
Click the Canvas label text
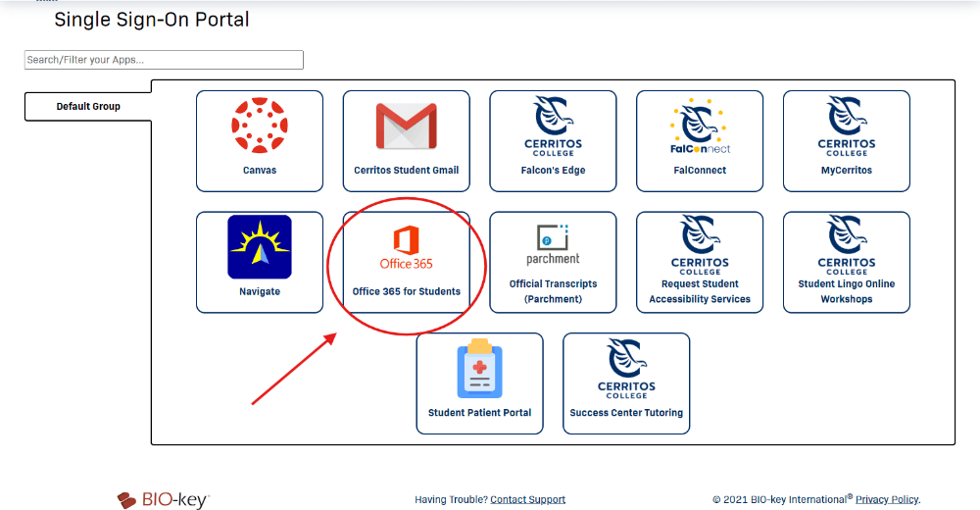(x=260, y=171)
